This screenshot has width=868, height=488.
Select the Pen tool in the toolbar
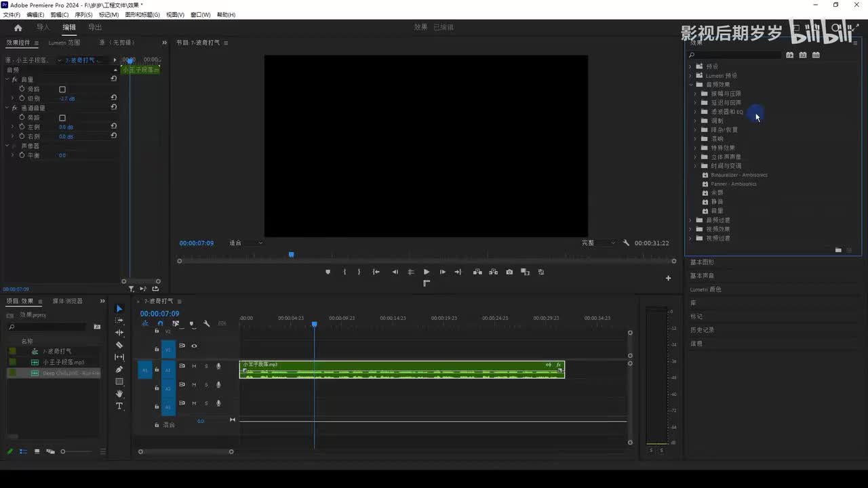119,369
